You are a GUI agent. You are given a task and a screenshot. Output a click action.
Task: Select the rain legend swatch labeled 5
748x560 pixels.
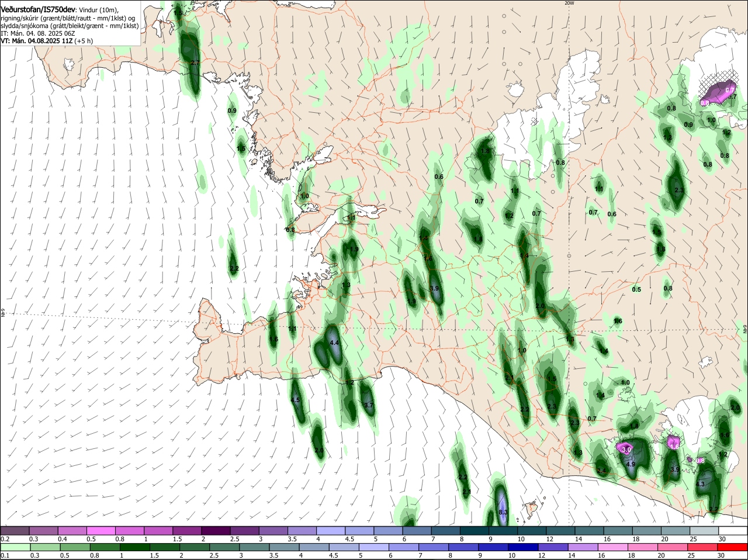click(x=374, y=547)
